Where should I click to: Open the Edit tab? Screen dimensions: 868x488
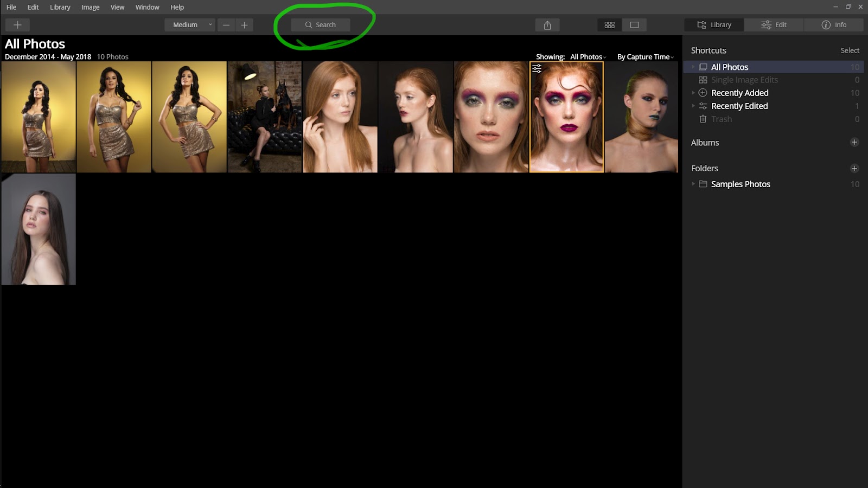pos(774,25)
